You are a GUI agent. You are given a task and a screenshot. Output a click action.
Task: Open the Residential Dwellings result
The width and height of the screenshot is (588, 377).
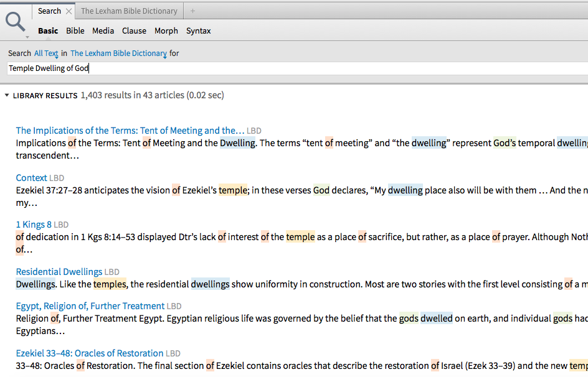click(x=59, y=272)
